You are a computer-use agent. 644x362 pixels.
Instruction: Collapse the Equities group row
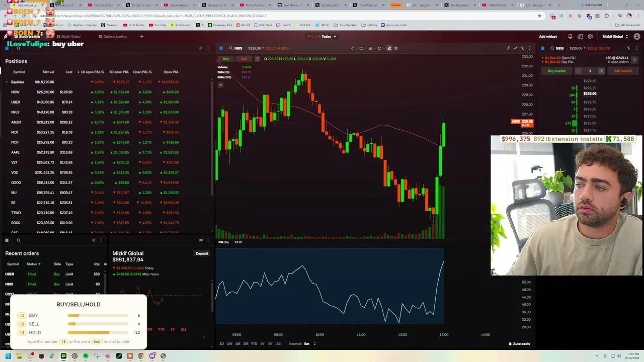click(7, 82)
